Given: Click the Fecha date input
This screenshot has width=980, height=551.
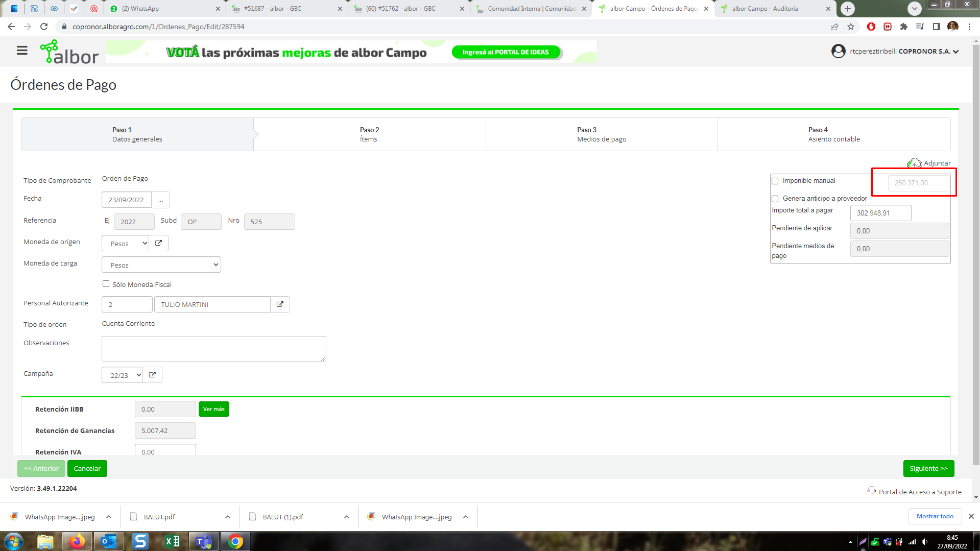Looking at the screenshot, I should click(127, 200).
